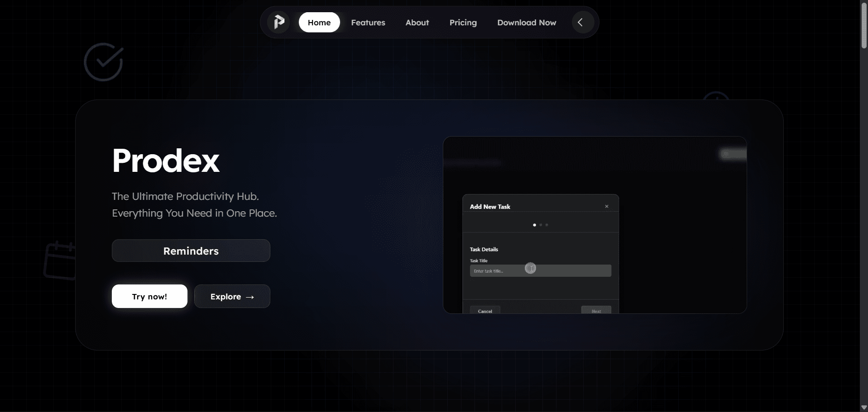Select the second step dot in the dialog

(541, 225)
